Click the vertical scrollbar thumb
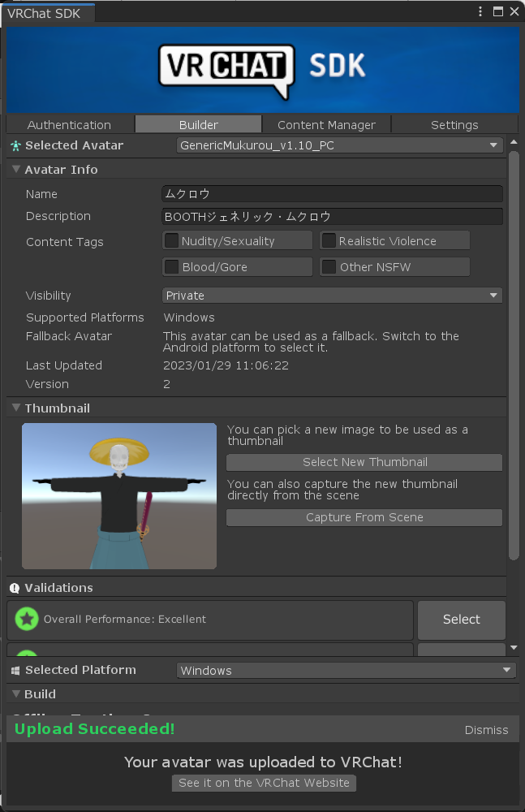 pyautogui.click(x=514, y=356)
